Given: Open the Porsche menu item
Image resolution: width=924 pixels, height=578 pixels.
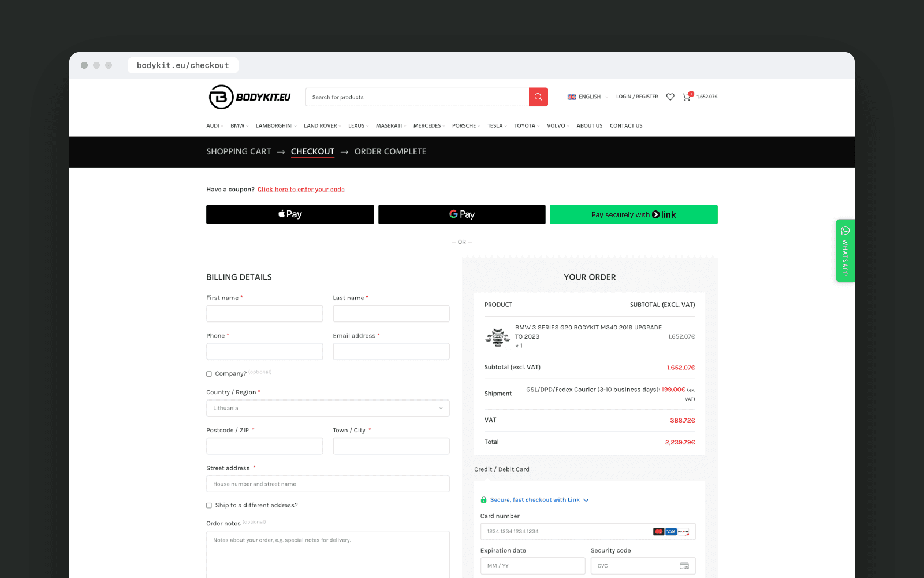Looking at the screenshot, I should (x=465, y=125).
